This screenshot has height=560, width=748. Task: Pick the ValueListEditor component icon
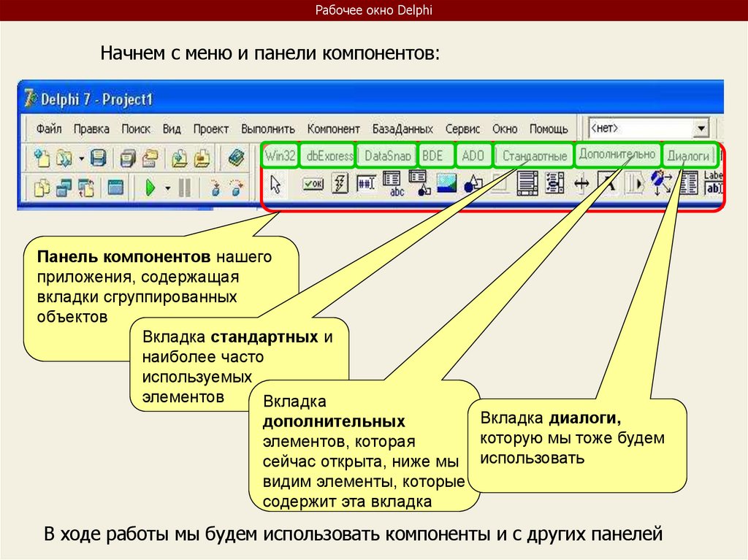(x=688, y=184)
